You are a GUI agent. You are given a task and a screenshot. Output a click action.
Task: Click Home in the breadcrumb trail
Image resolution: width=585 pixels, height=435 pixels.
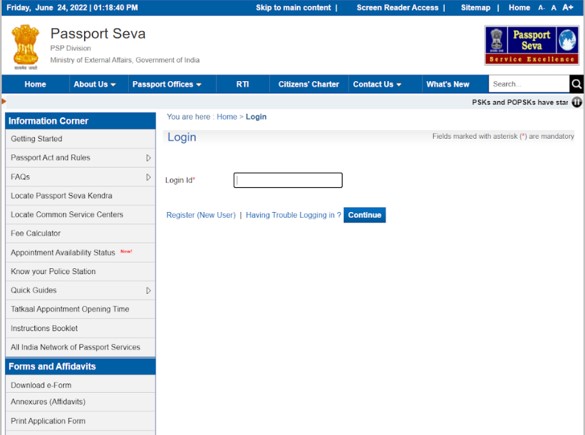click(227, 117)
